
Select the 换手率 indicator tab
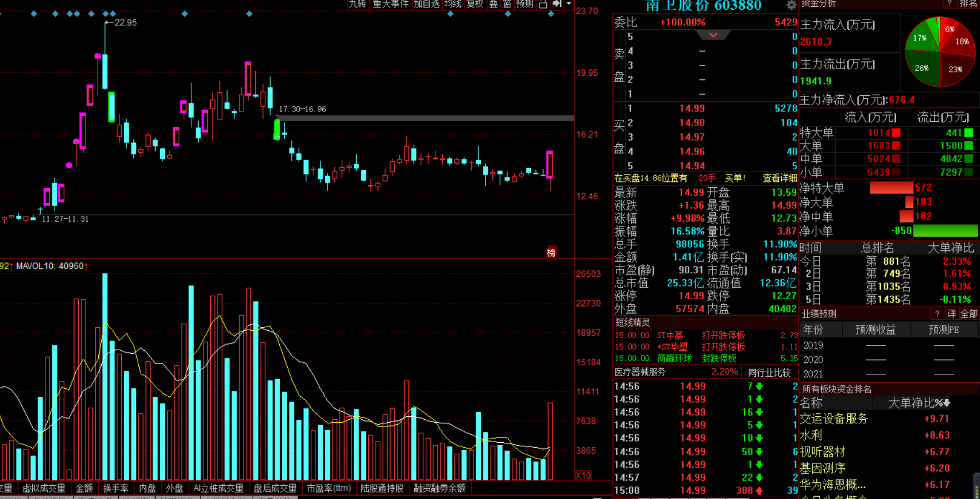(x=115, y=488)
